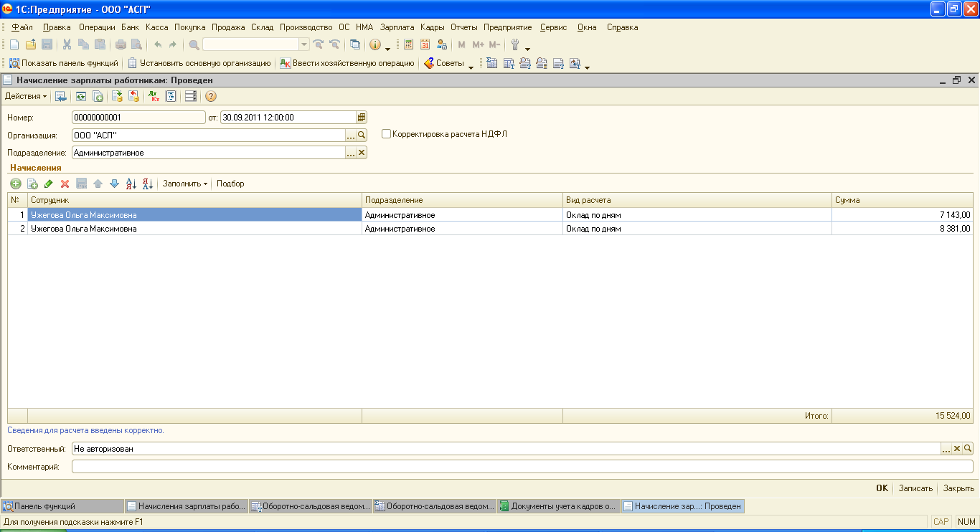Click Ввести хозяйственную операцию button
The image size is (980, 532).
coord(348,63)
